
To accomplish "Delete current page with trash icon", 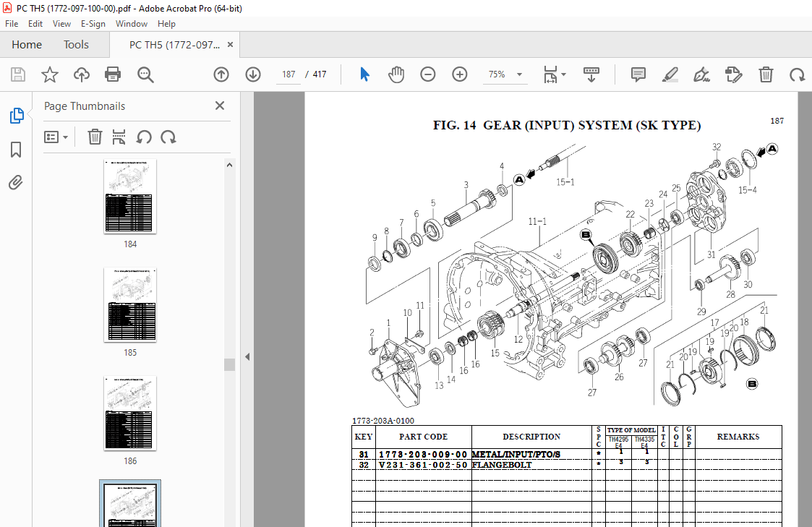I will point(765,74).
